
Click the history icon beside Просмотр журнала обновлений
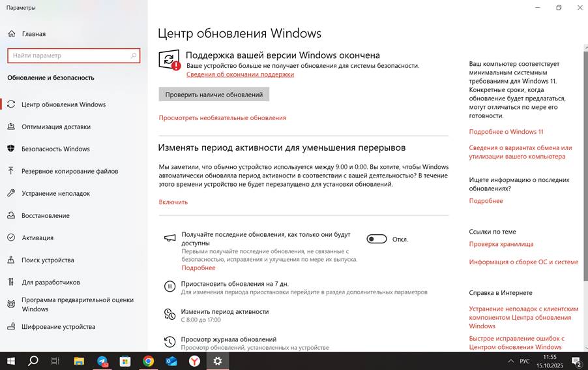click(x=169, y=341)
